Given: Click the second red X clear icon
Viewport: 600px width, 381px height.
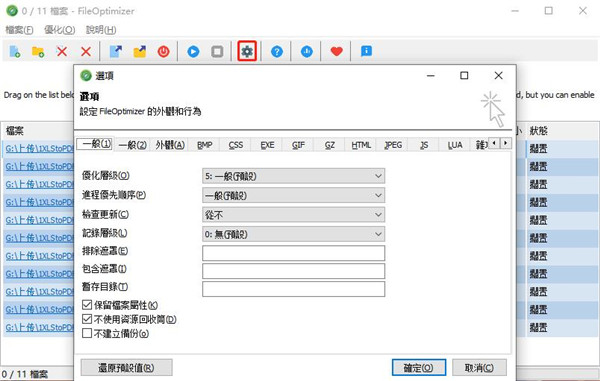Looking at the screenshot, I should pos(86,51).
